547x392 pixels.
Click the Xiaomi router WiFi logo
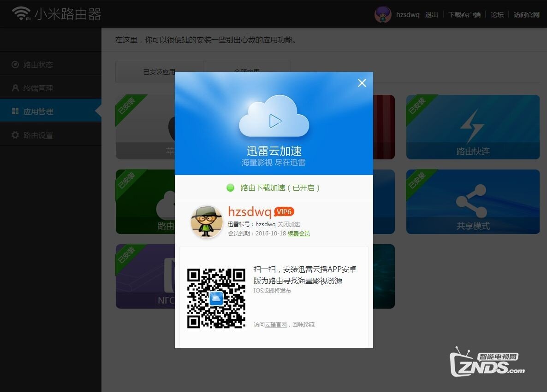(21, 14)
